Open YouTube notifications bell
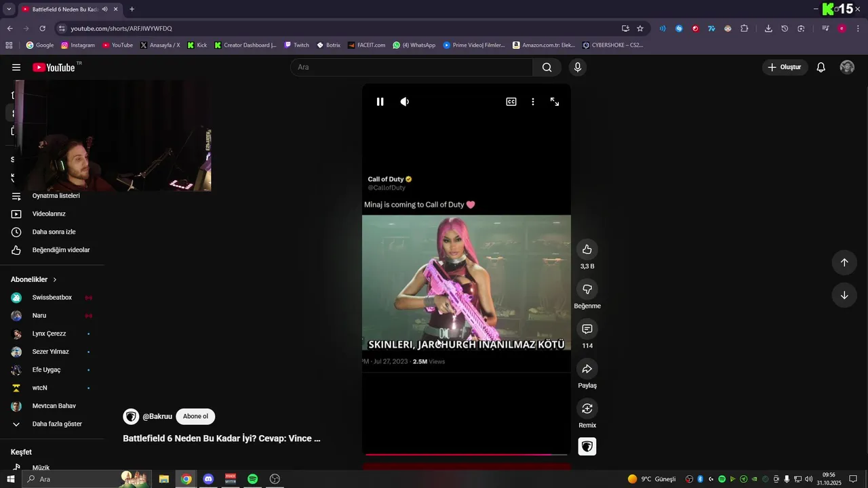The height and width of the screenshot is (488, 868). click(821, 67)
